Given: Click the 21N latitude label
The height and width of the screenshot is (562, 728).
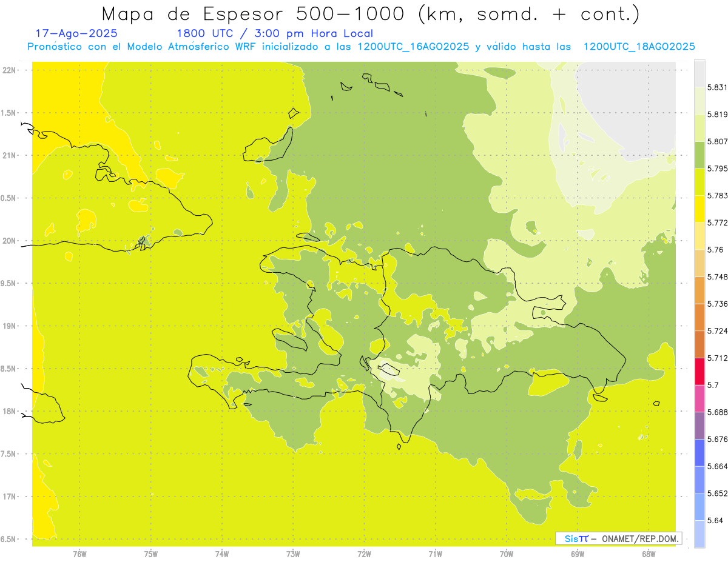Looking at the screenshot, I should [8, 155].
